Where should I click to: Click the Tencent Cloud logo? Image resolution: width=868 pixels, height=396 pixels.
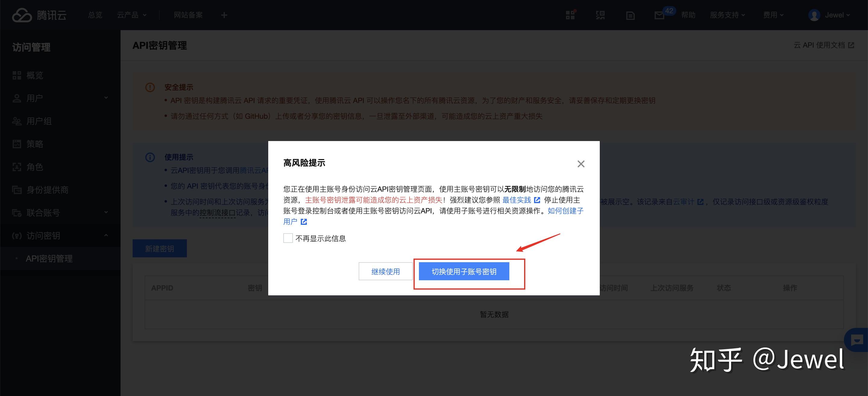point(39,15)
